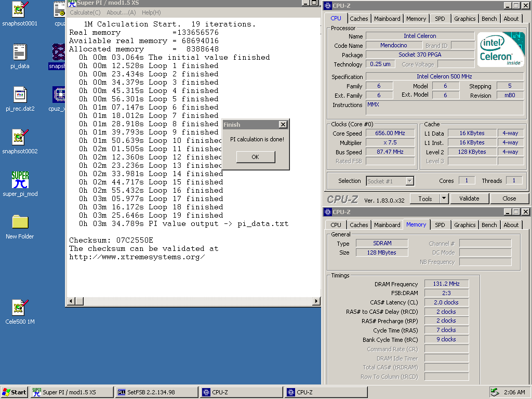Click the upper CPU-Z window title icon
Screen dimensions: 532x399
(x=328, y=6)
